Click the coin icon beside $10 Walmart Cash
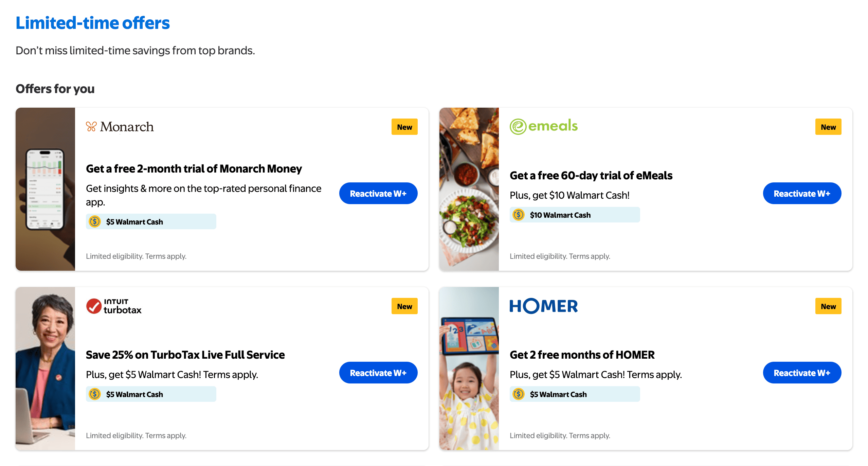Screen dimensions: 868x466 (519, 215)
